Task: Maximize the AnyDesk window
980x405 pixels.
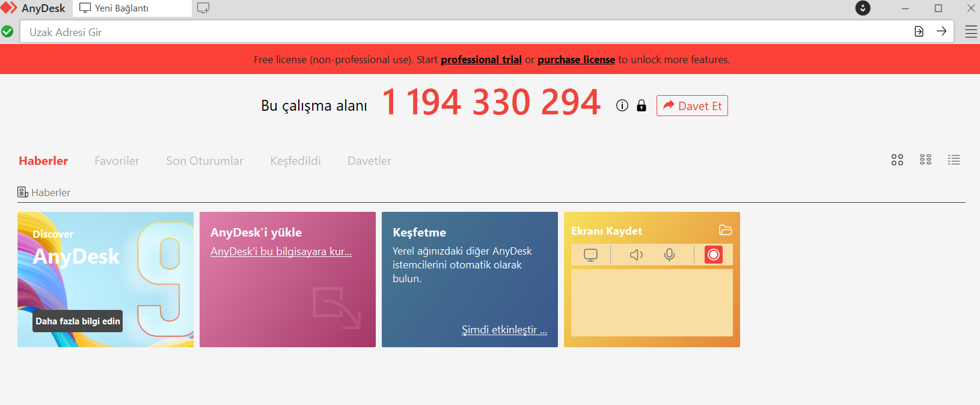Action: 939,8
